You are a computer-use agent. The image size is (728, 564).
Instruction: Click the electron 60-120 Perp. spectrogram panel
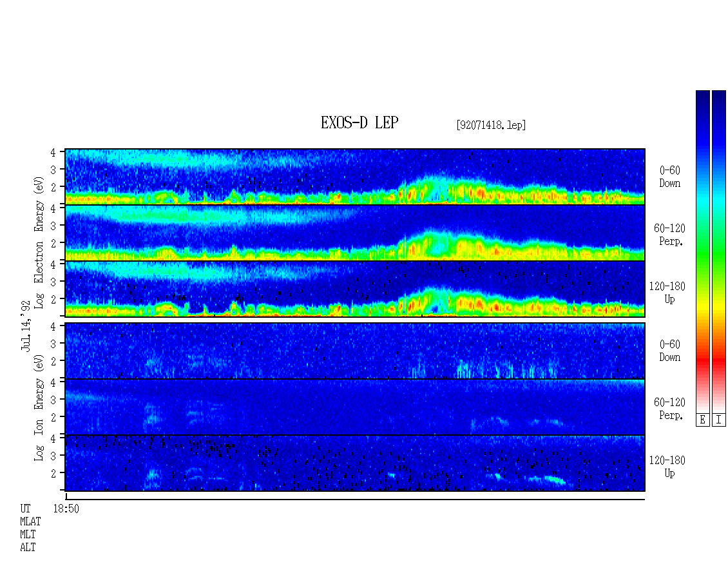click(355, 233)
